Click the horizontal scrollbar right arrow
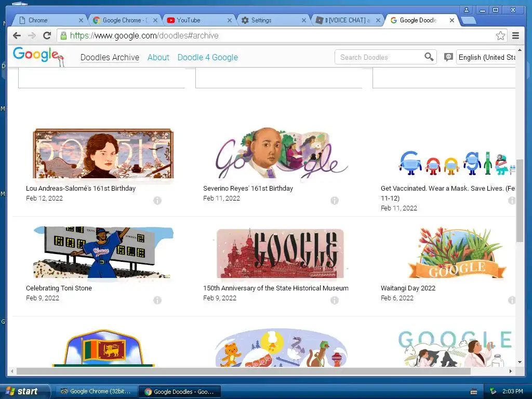Viewport: 532px width, 399px height. coord(510,371)
